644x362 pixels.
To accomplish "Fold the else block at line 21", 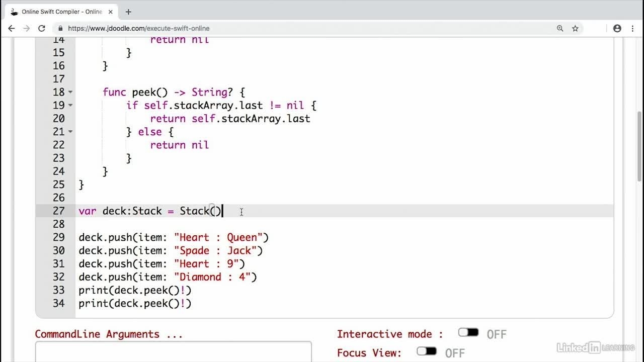I will point(70,132).
